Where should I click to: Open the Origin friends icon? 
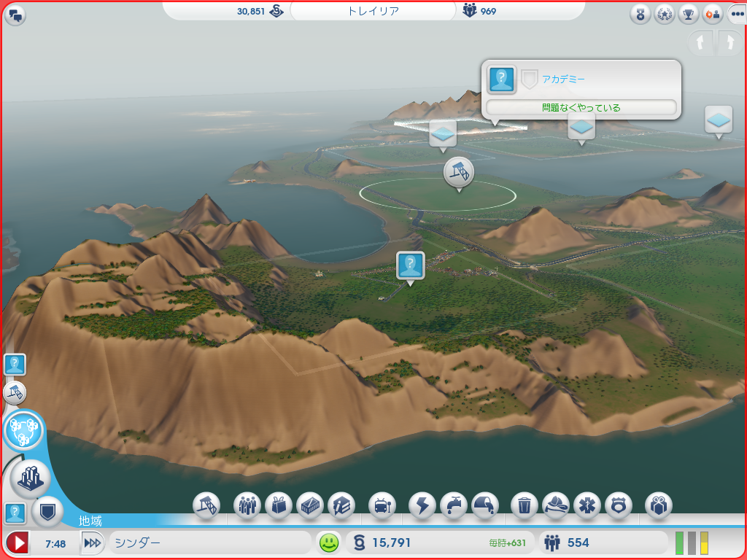coord(712,15)
